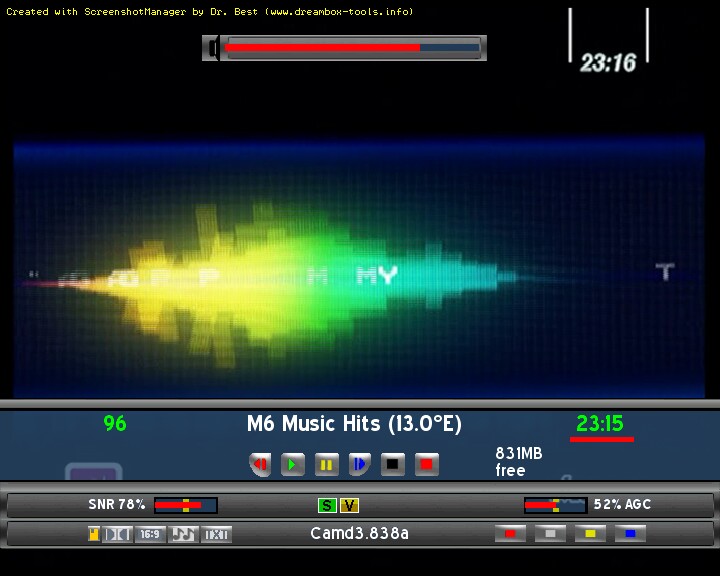Screen dimensions: 720x576
Task: Click the blue fast-forward button
Action: (360, 464)
